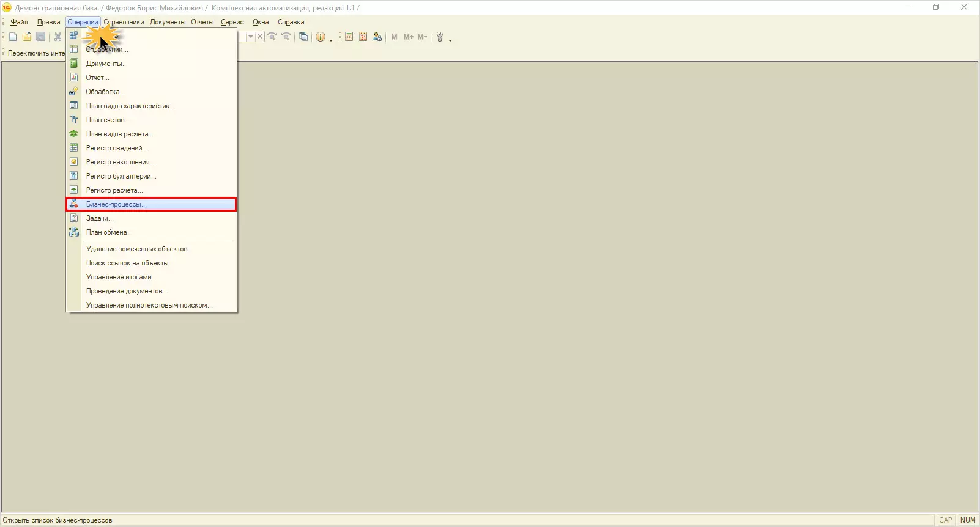Expand the toolbar search combo box arrow

[x=250, y=37]
